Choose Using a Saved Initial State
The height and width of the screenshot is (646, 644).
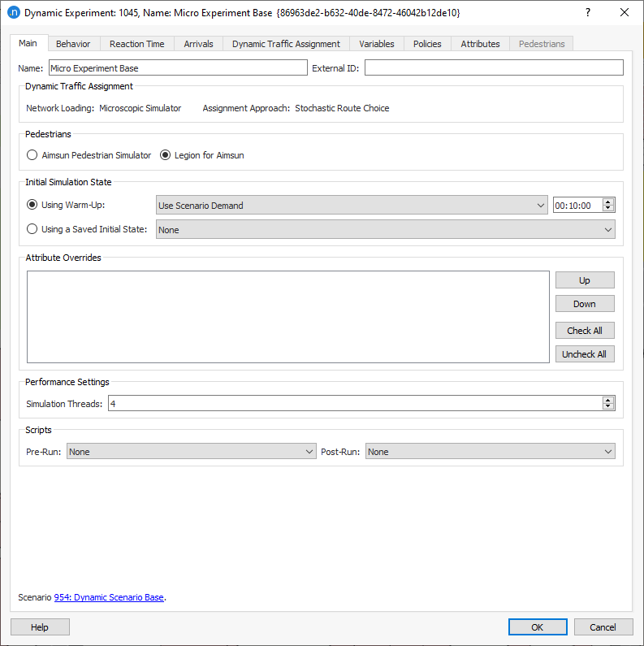pos(32,229)
